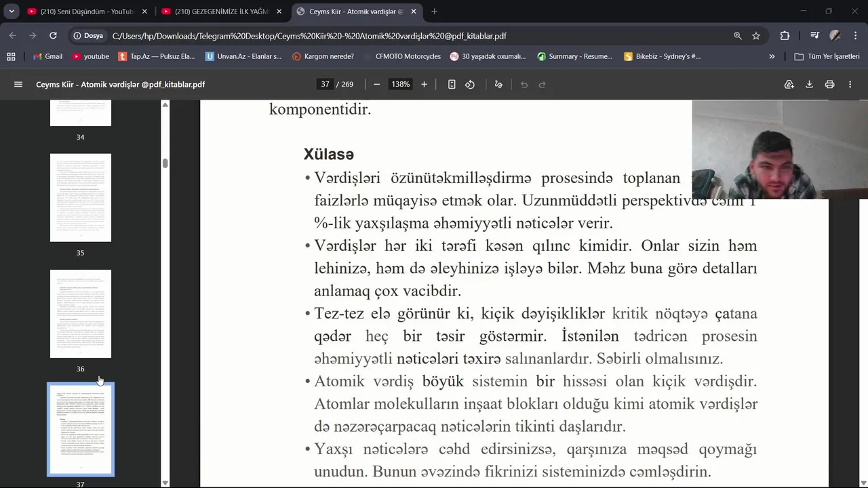The width and height of the screenshot is (868, 488).
Task: Click the thumbnail panel scroll up arrow
Action: (165, 105)
